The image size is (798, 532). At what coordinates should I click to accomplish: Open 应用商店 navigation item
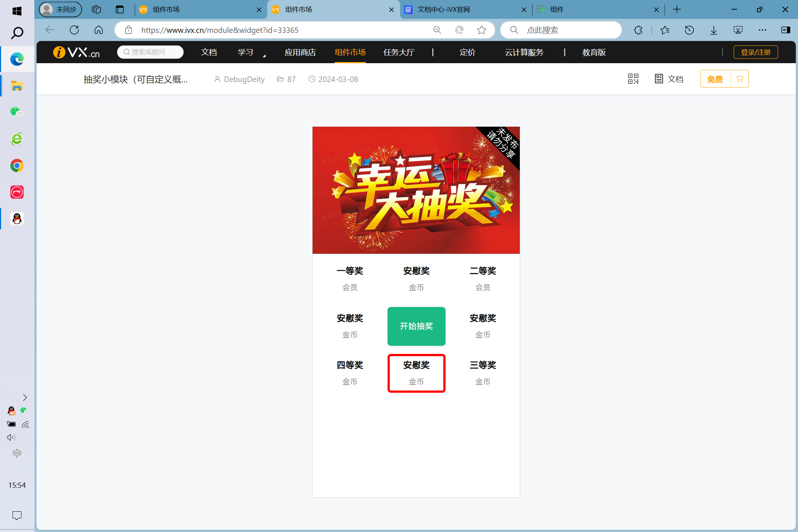[300, 52]
